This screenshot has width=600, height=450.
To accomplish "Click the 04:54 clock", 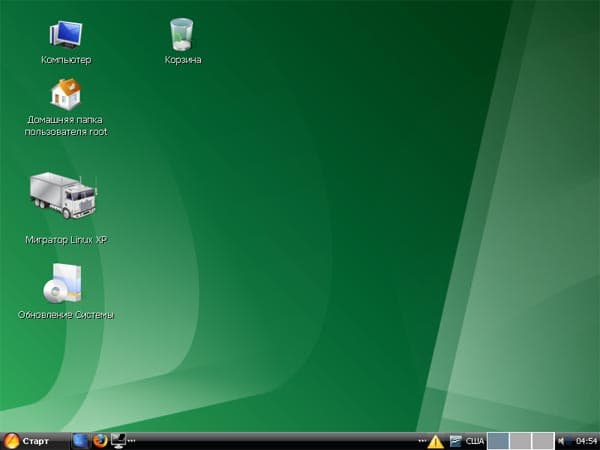I will point(587,442).
